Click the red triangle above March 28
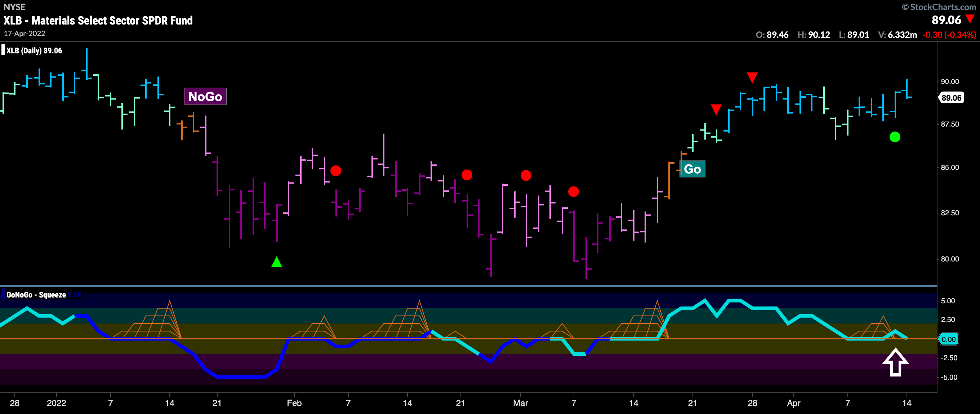The height and width of the screenshot is (414, 980). click(752, 77)
